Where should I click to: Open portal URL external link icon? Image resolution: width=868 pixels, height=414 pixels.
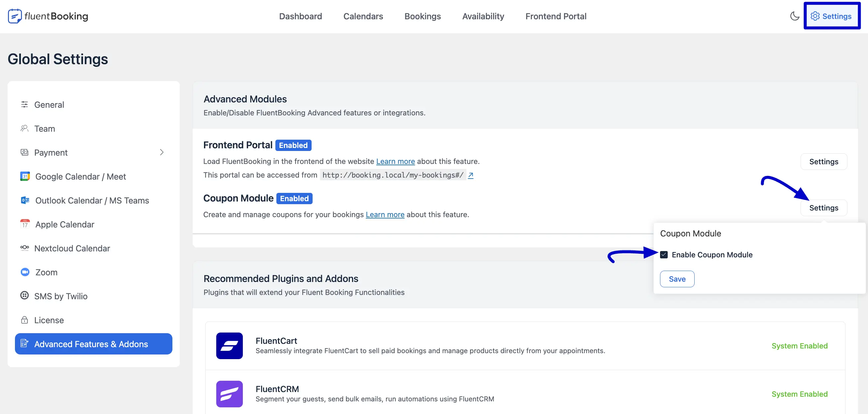click(x=471, y=175)
